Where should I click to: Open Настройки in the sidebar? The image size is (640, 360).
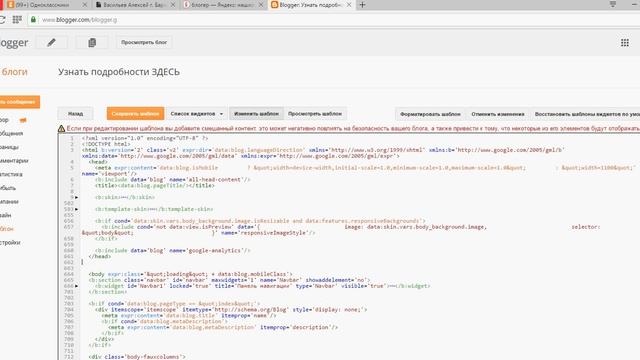tap(10, 242)
